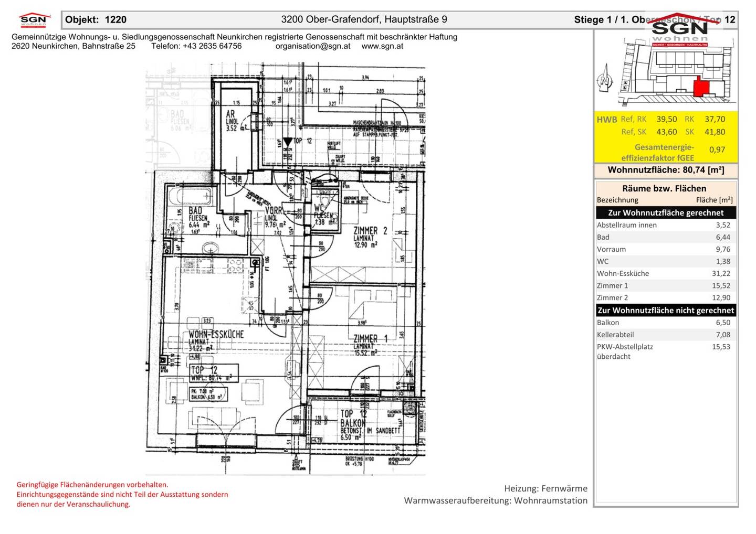Open the www.sgn.at website link
Screen dimensions: 756x534
(x=382, y=46)
